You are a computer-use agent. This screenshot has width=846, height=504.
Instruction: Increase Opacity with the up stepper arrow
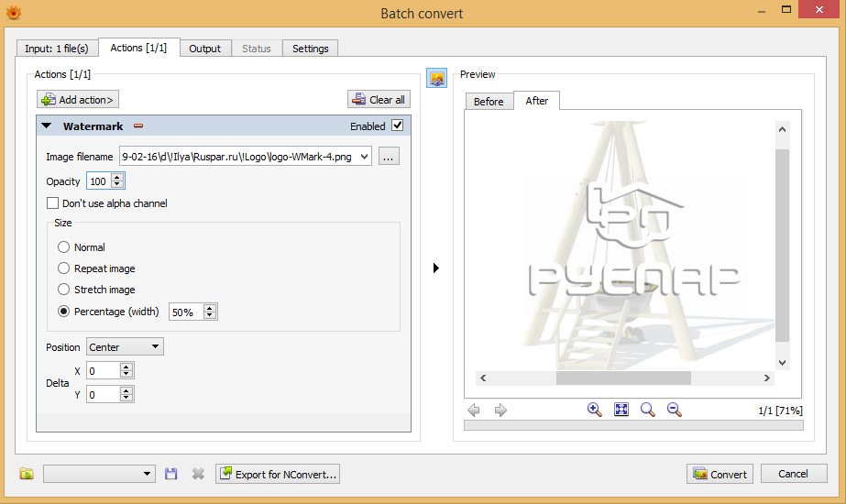[117, 178]
